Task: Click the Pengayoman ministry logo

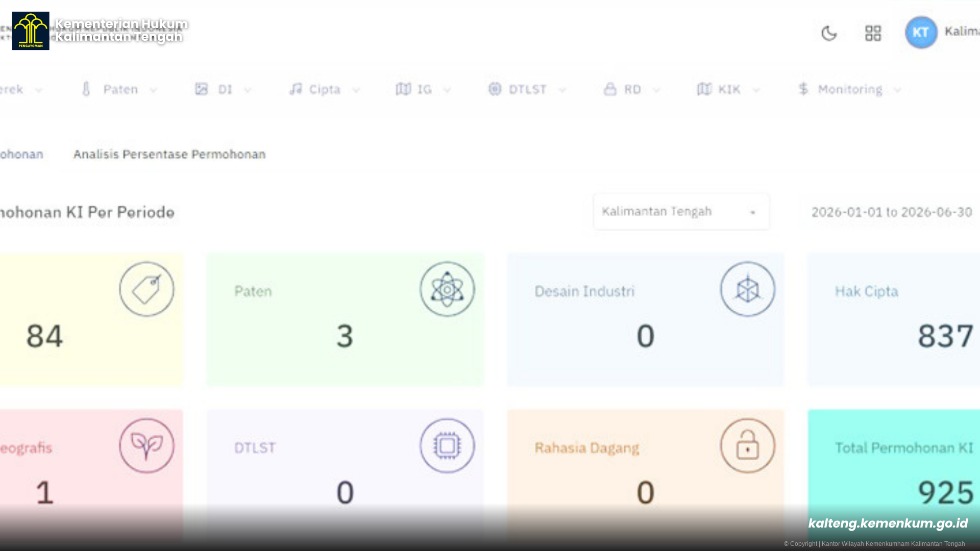Action: point(31,31)
